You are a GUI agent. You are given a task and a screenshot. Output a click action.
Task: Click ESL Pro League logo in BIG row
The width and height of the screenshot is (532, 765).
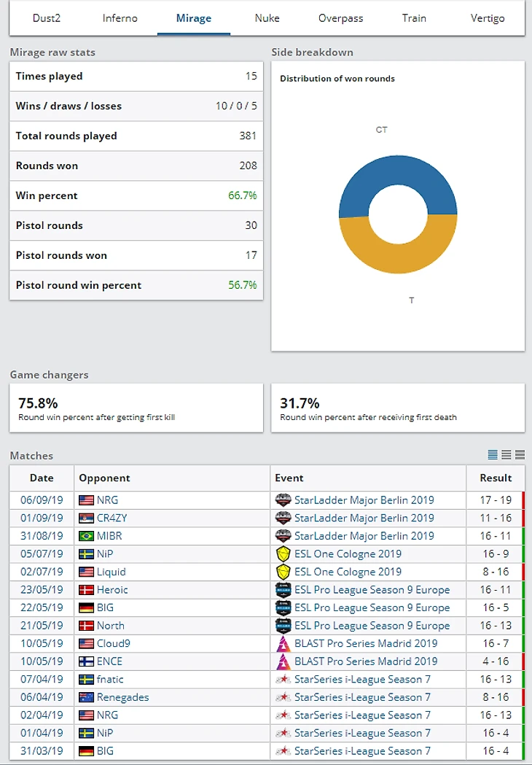tap(283, 608)
